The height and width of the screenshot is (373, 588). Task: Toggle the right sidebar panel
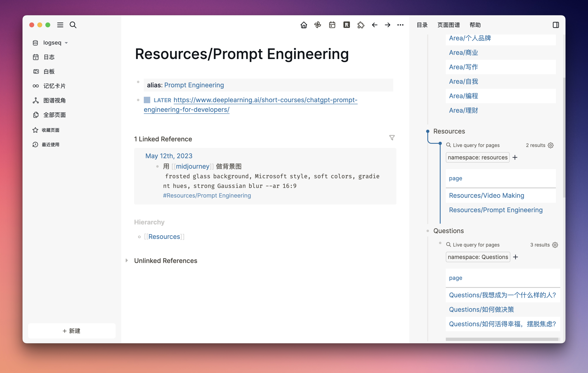click(556, 25)
